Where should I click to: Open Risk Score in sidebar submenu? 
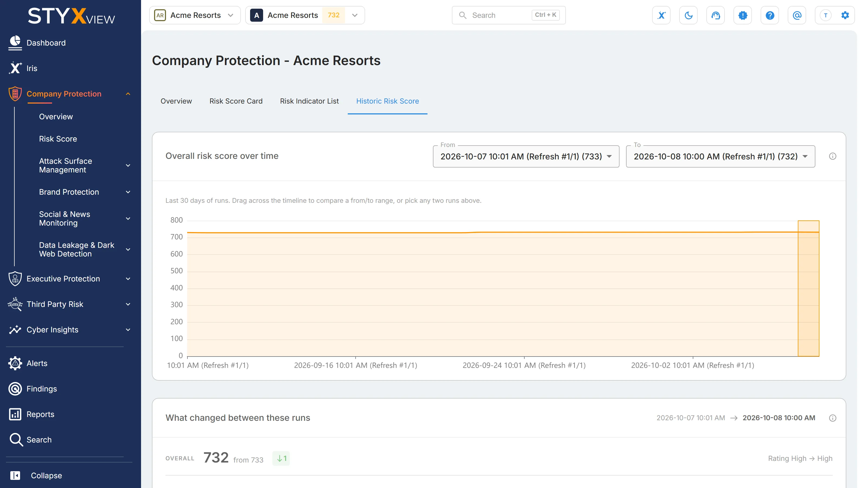click(58, 139)
